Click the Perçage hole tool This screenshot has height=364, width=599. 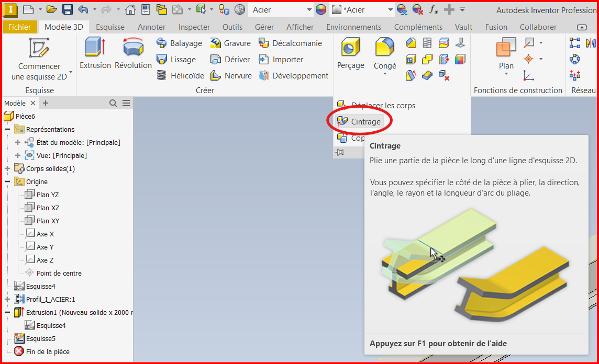(350, 53)
